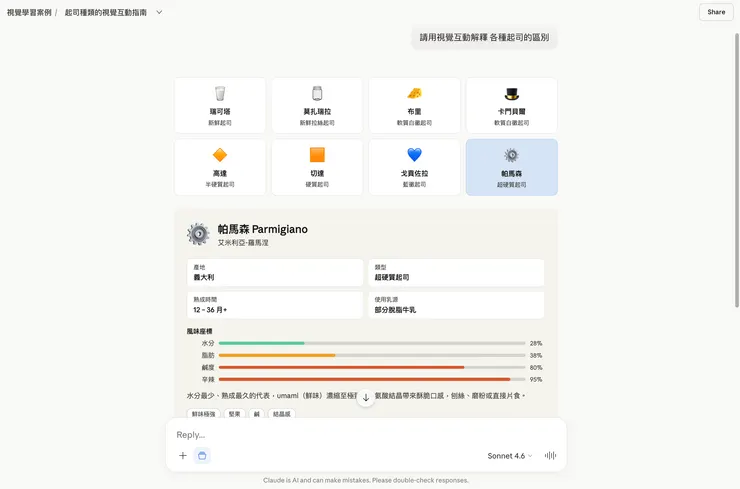Select the mozzarella card with jar icon
This screenshot has height=489, width=740.
point(317,105)
